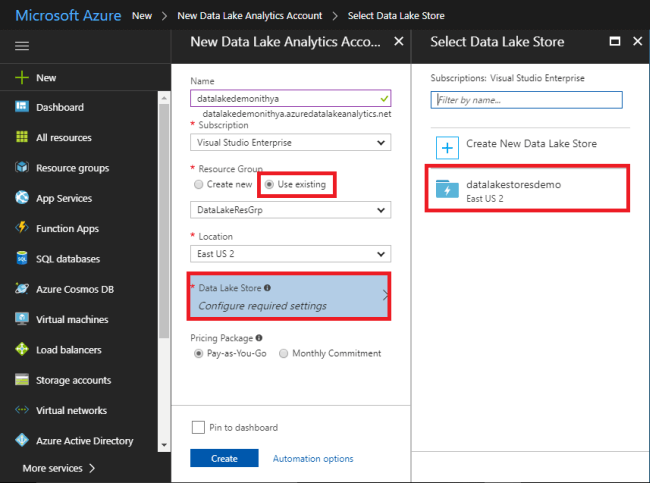Enable the Pin to dashboard checkbox
This screenshot has height=483, width=650.
(x=198, y=427)
